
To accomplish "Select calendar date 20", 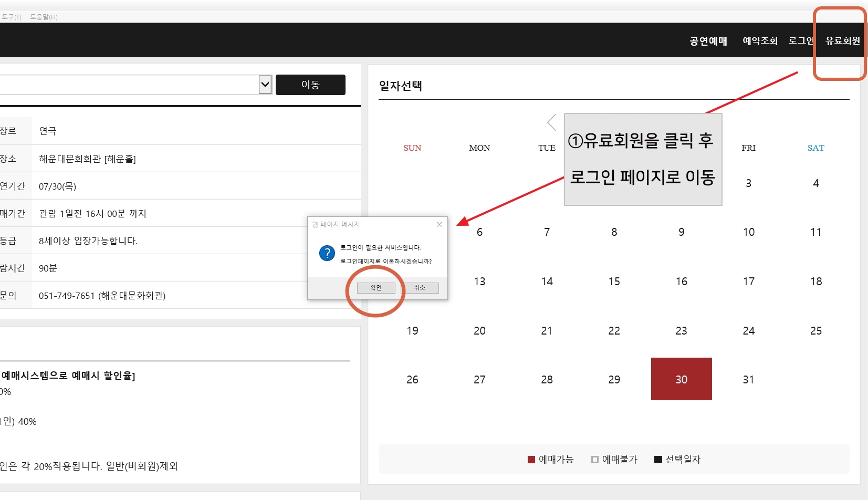I will coord(479,331).
